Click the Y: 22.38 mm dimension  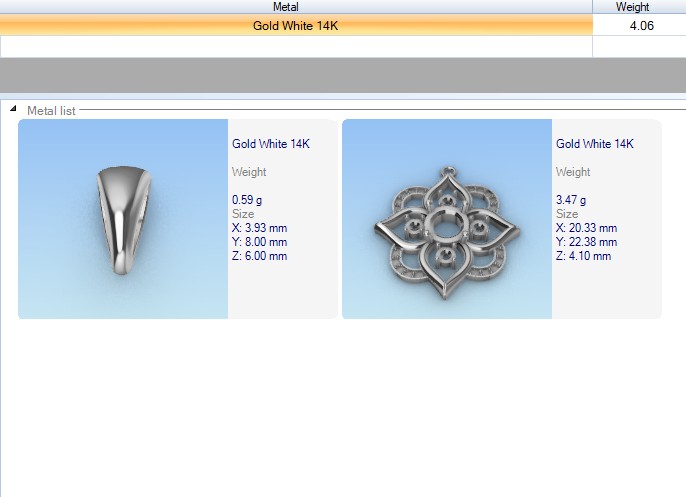pyautogui.click(x=586, y=242)
